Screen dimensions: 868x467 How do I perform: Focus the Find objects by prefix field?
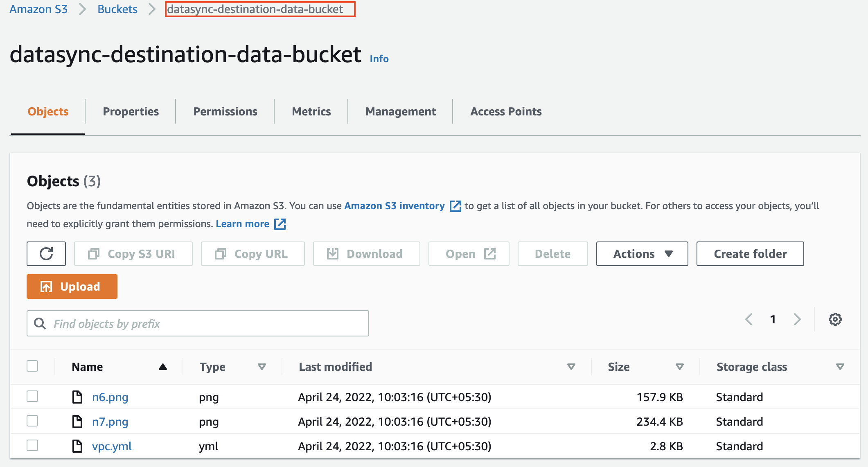pos(198,323)
